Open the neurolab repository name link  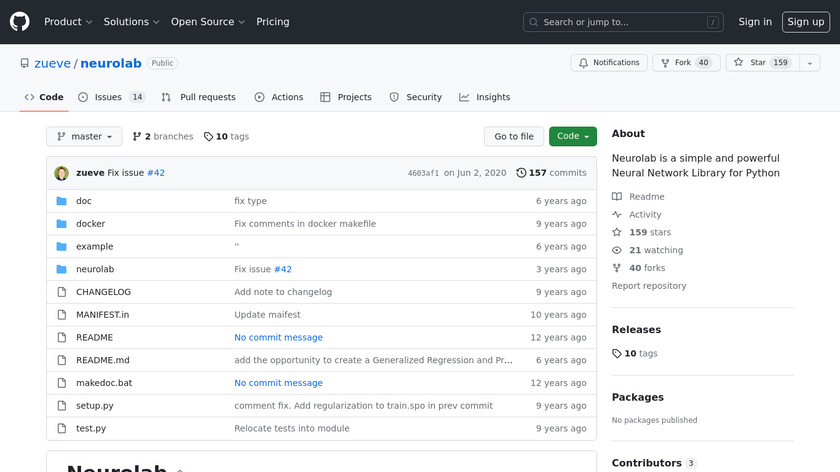tap(111, 63)
